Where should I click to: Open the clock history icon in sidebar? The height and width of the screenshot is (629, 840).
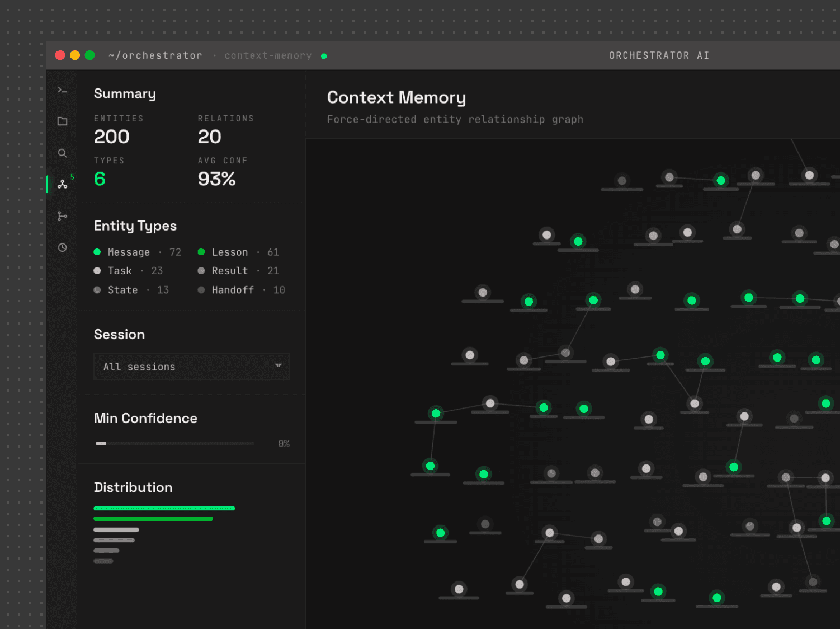[x=62, y=247]
